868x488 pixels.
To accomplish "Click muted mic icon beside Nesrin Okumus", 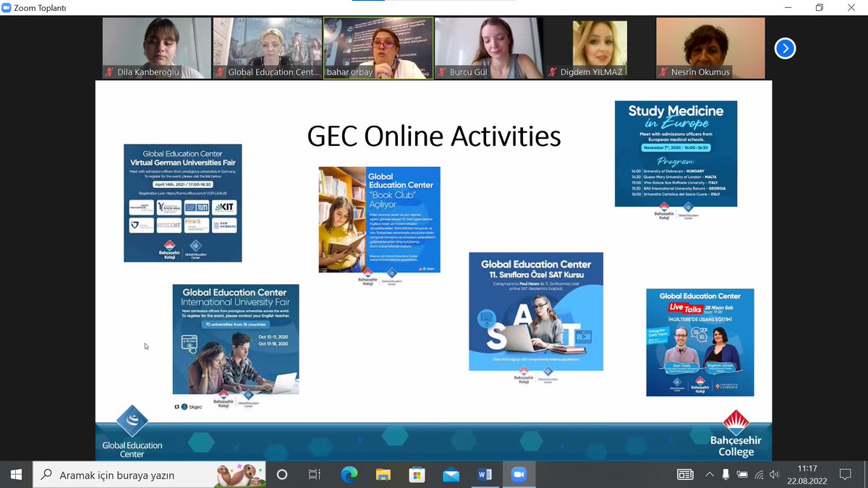I will pyautogui.click(x=663, y=72).
